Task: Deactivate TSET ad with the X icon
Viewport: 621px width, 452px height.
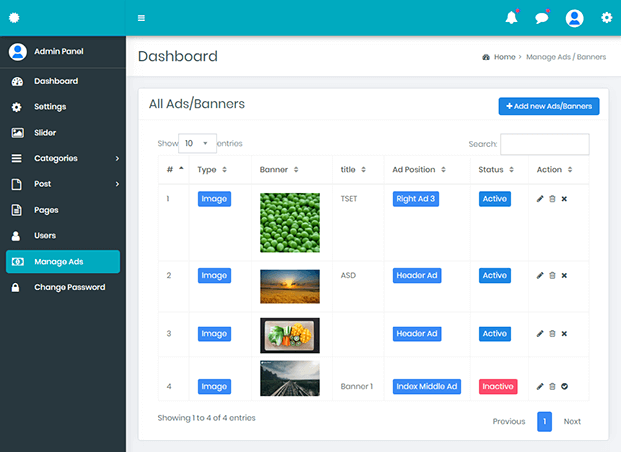Action: click(564, 199)
